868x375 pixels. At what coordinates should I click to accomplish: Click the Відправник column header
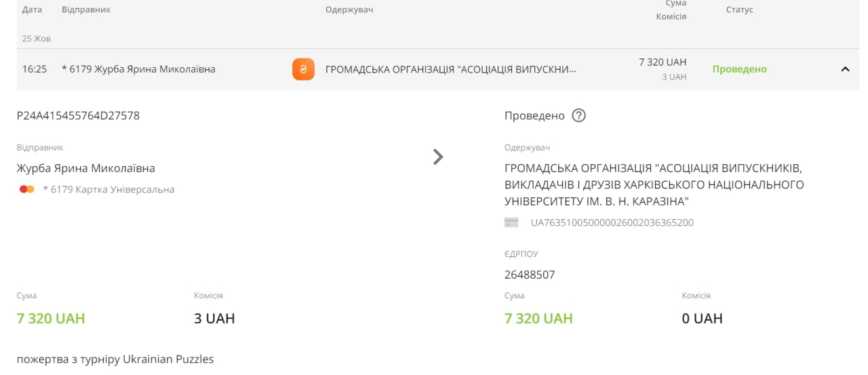tap(86, 9)
